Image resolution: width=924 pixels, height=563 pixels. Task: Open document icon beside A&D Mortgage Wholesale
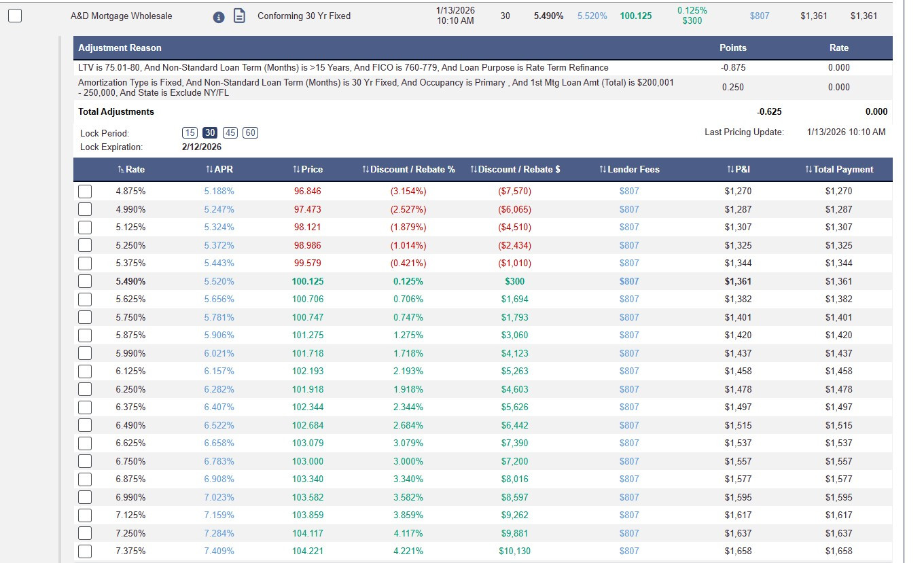tap(239, 16)
